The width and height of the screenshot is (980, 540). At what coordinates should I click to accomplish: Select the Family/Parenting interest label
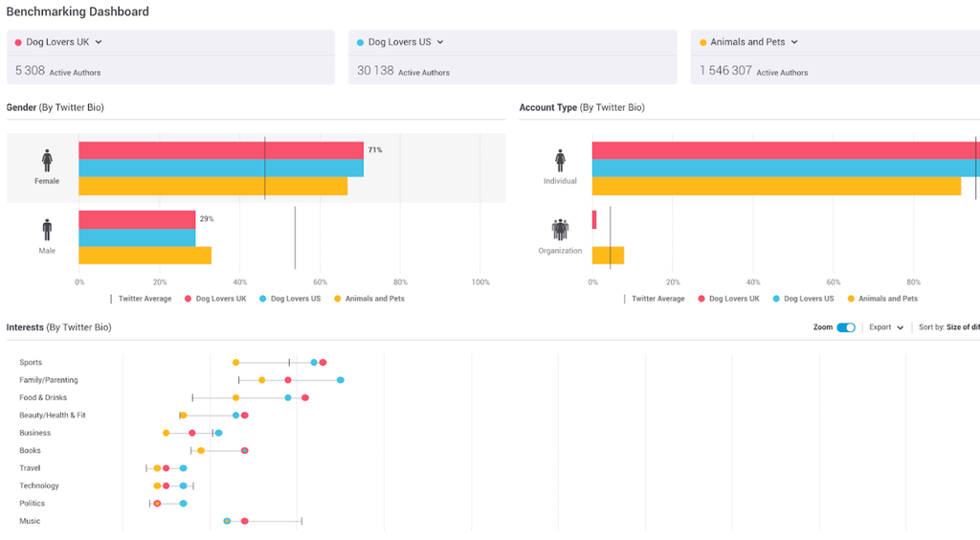tap(49, 380)
